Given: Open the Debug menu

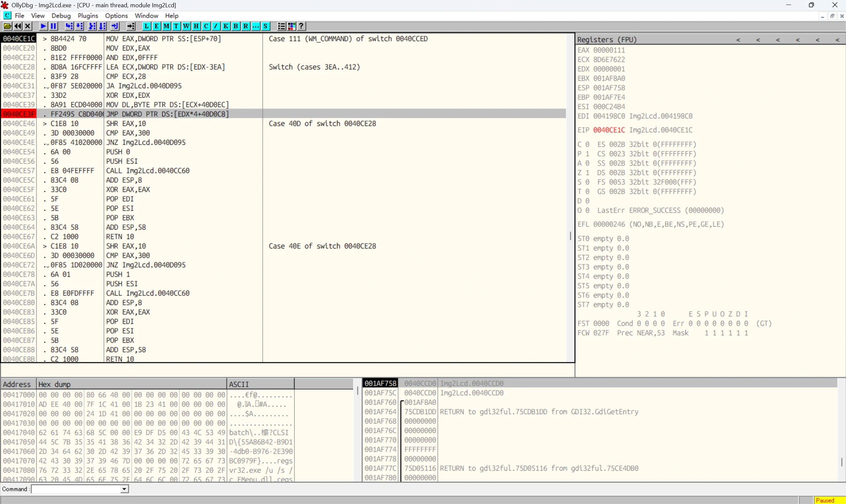Looking at the screenshot, I should tap(61, 16).
